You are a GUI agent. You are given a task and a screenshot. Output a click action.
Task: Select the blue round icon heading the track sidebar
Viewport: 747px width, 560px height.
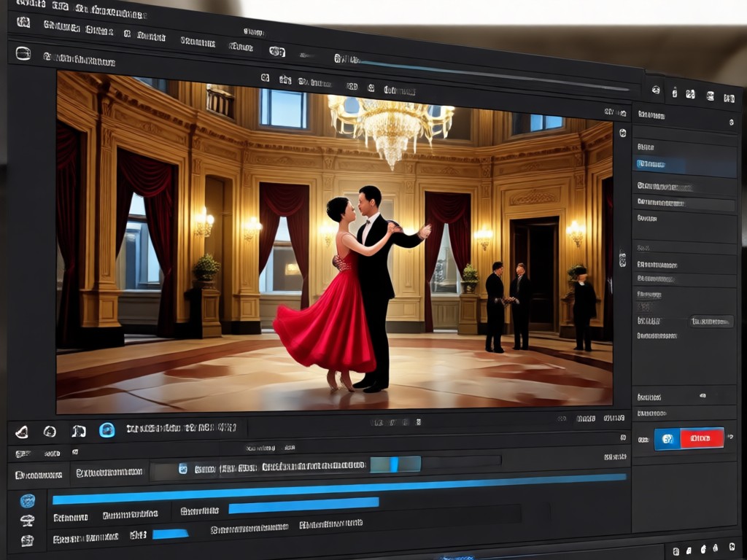tap(28, 501)
